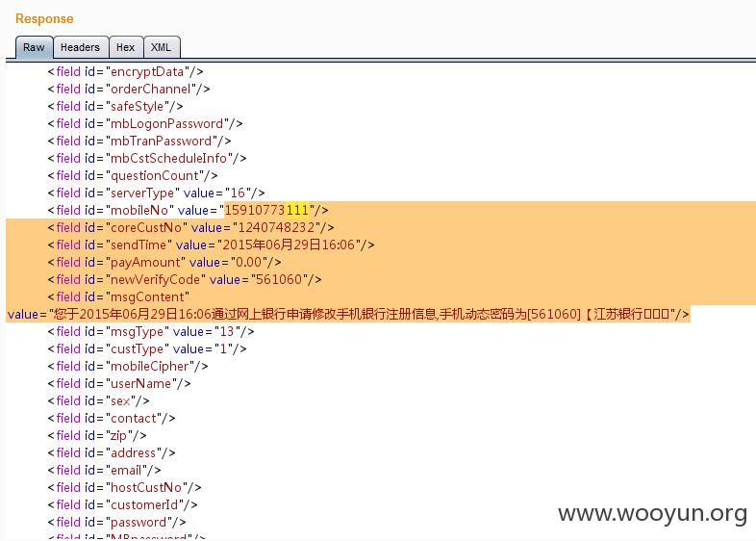Click the hostCustNo field line
Viewport: 756px width, 541px height.
point(124,488)
